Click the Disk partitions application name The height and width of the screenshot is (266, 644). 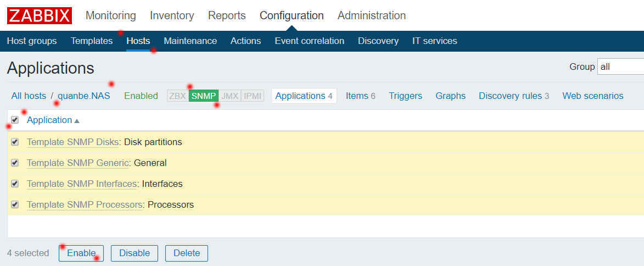tap(153, 142)
